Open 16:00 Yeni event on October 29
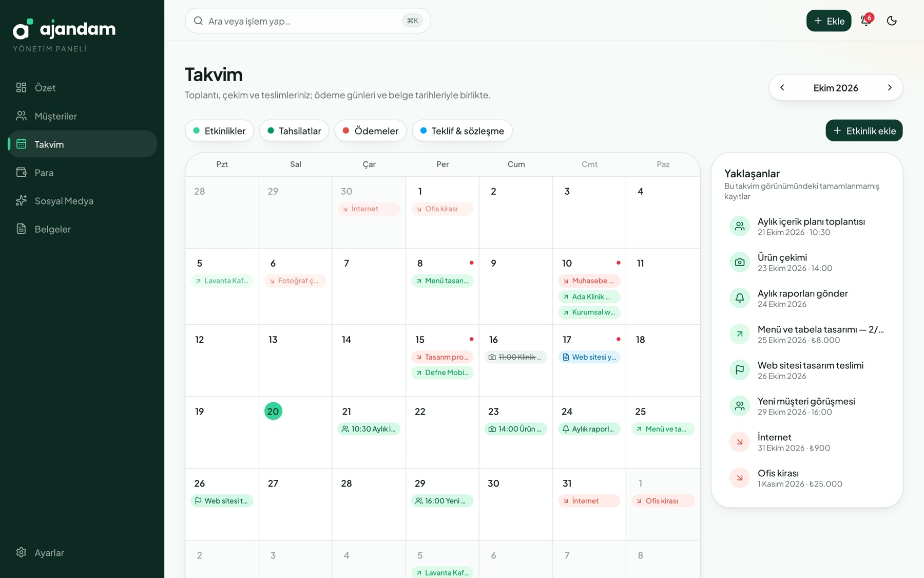Image resolution: width=924 pixels, height=578 pixels. click(442, 500)
